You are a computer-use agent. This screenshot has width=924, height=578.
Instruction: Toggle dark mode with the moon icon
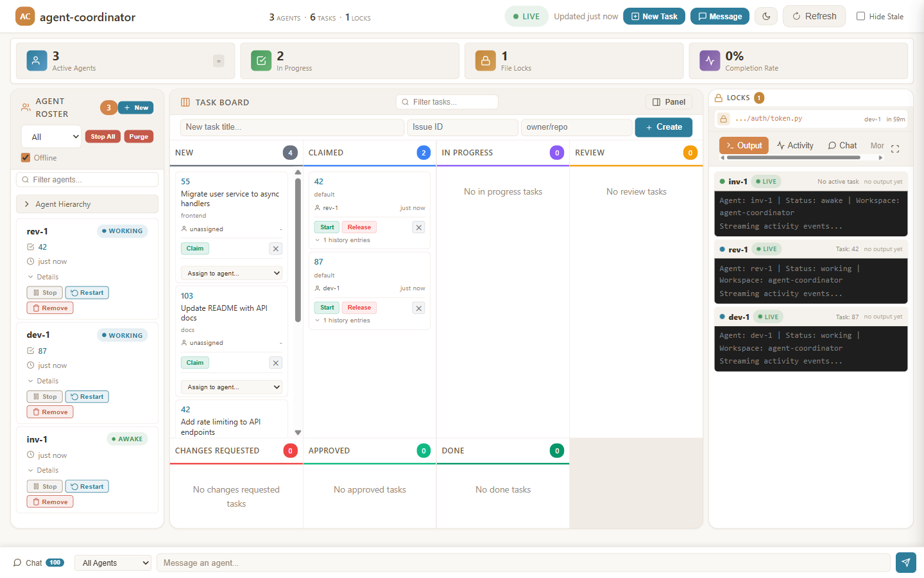point(766,17)
